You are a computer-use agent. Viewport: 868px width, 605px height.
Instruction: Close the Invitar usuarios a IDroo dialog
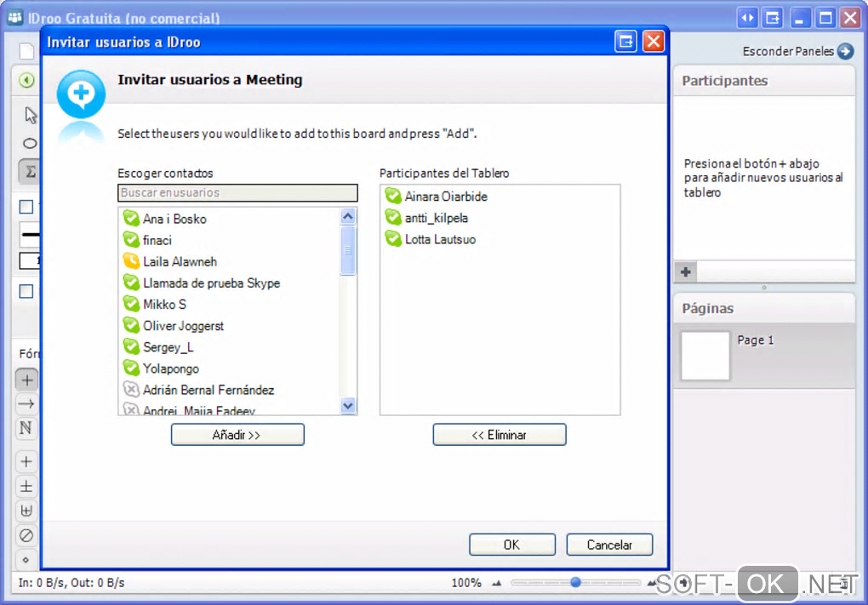click(x=654, y=42)
